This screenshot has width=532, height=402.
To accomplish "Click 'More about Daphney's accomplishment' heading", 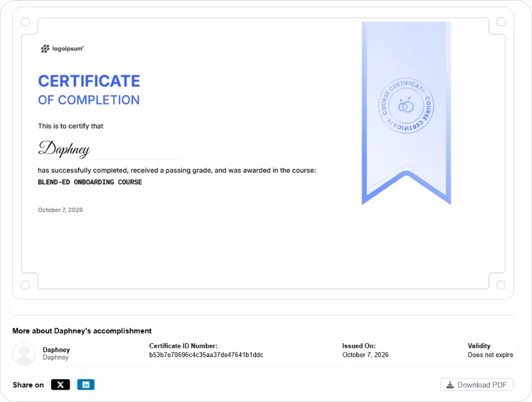I will click(82, 331).
